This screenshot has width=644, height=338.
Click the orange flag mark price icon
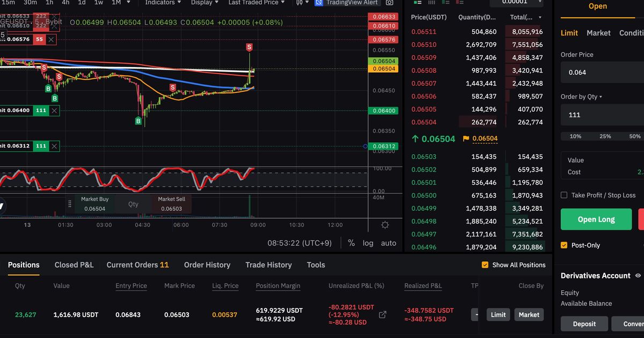click(465, 138)
